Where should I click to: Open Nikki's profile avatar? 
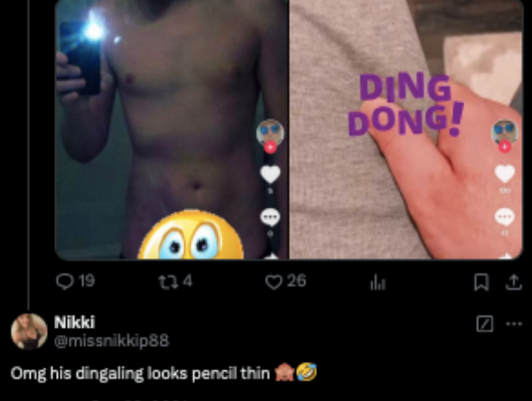pos(29,331)
